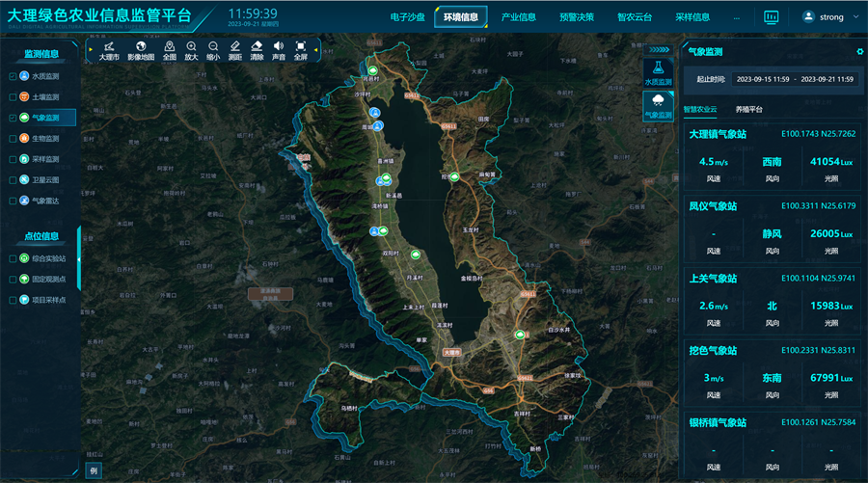Viewport: 868px width, 483px height.
Task: Collapse the left sidebar panel arrow
Action: (79, 258)
